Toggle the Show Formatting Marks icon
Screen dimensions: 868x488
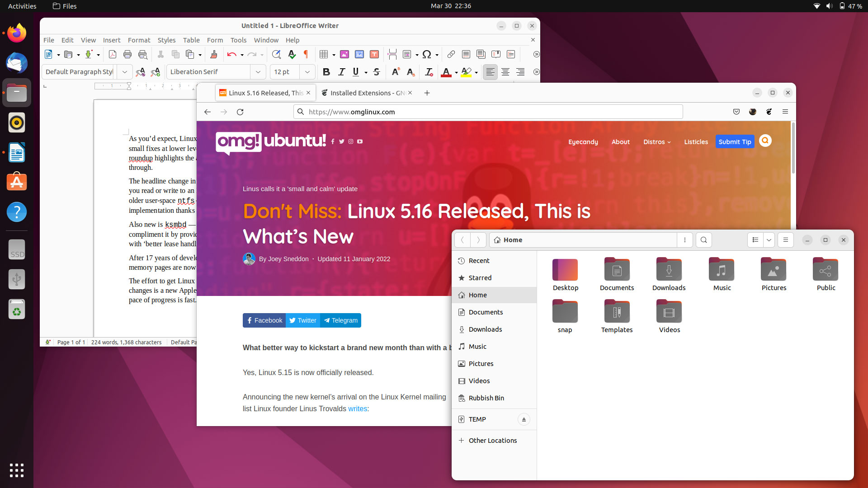pyautogui.click(x=306, y=54)
